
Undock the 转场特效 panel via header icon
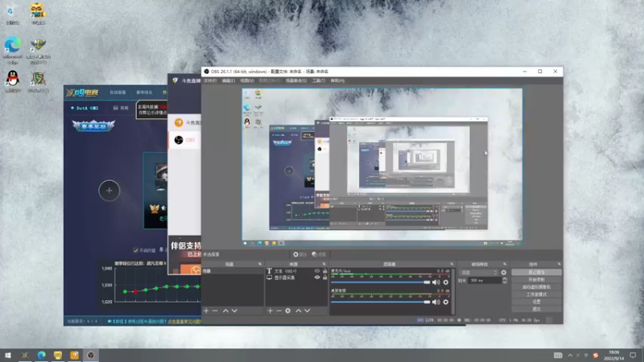(x=505, y=264)
